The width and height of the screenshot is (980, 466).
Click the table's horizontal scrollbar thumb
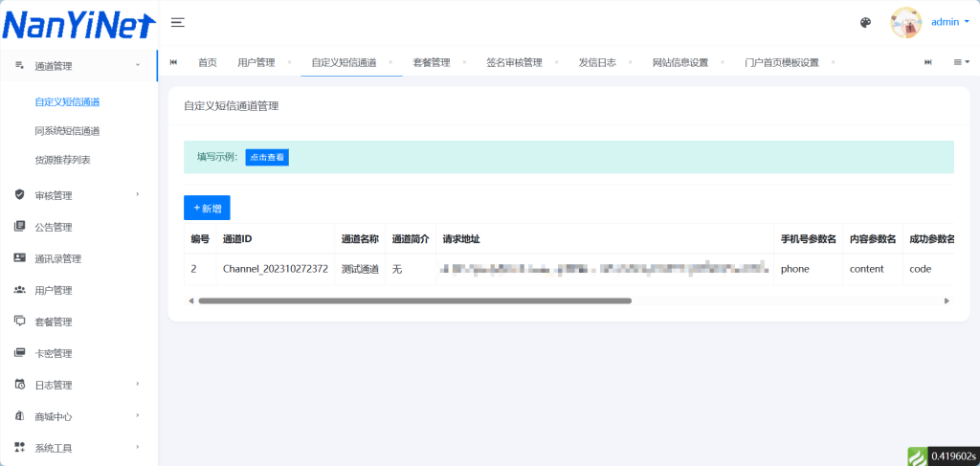(x=415, y=300)
